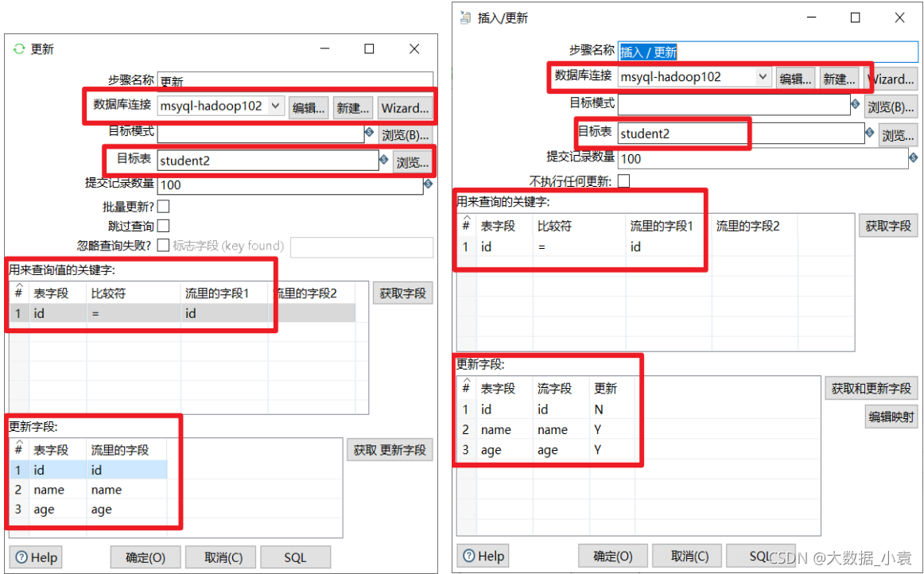
Task: Open Wizard... in 更新 window
Action: click(405, 108)
